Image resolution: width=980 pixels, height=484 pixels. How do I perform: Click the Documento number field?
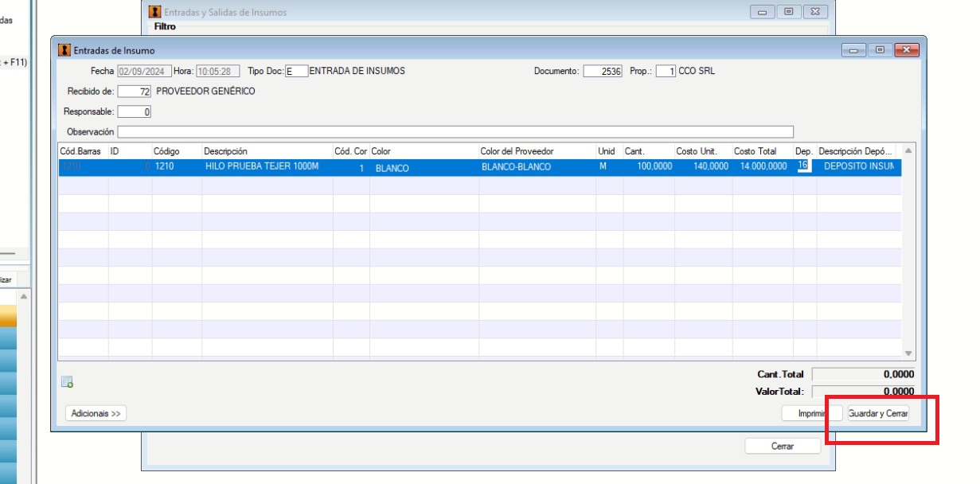coord(603,72)
